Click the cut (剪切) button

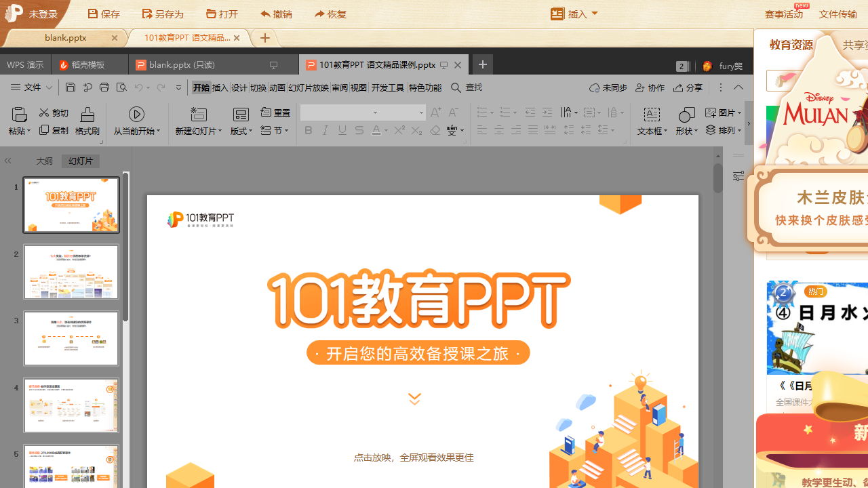[x=54, y=113]
